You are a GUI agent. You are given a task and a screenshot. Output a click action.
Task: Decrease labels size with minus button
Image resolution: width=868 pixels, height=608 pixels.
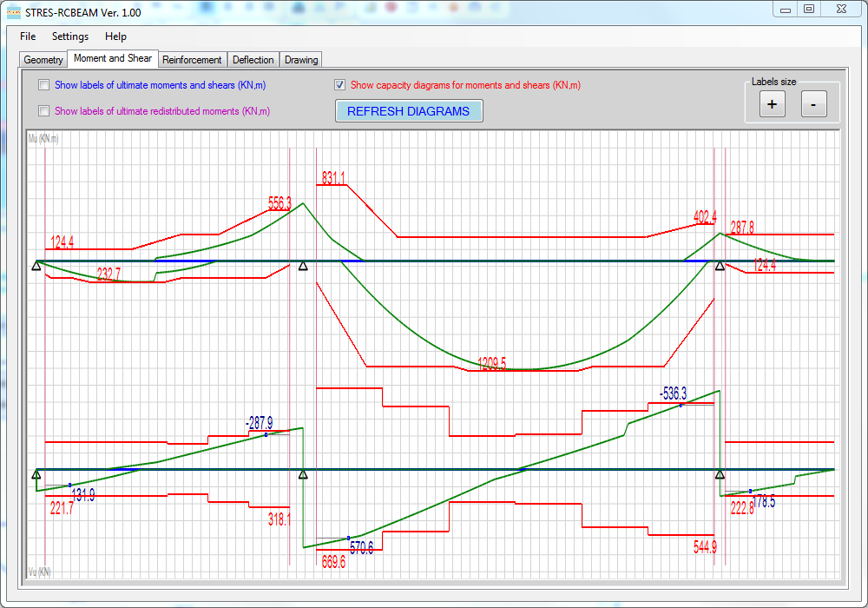814,104
